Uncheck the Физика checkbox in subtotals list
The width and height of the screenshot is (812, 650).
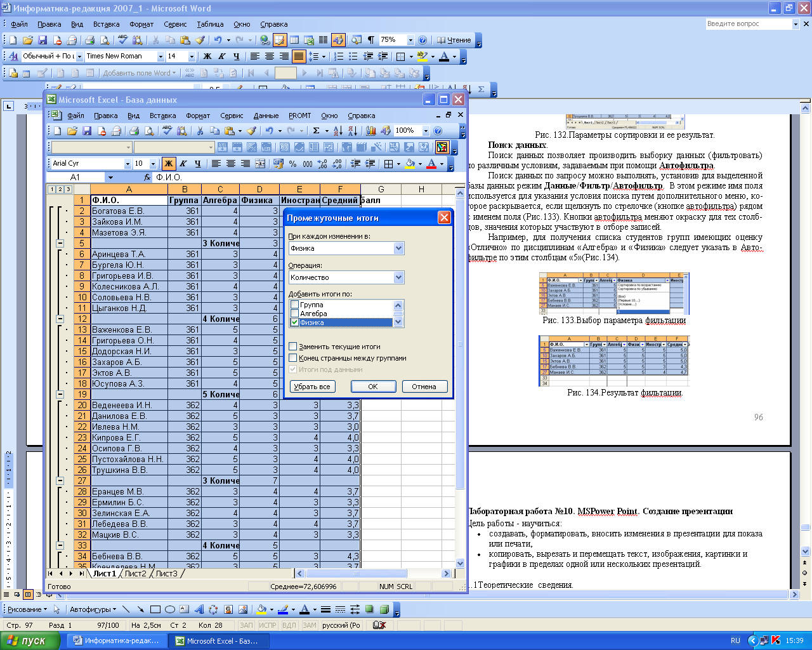(x=294, y=322)
